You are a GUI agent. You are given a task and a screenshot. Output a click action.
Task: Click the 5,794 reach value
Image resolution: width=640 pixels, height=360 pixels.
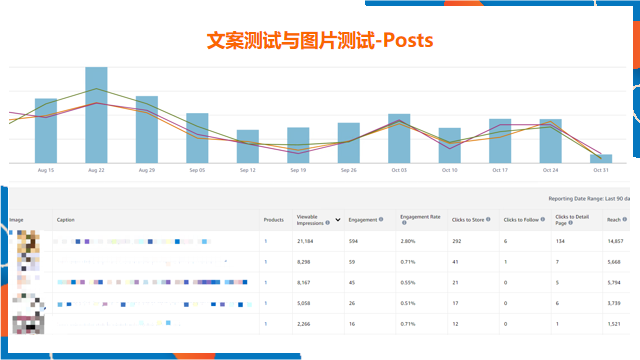click(614, 282)
